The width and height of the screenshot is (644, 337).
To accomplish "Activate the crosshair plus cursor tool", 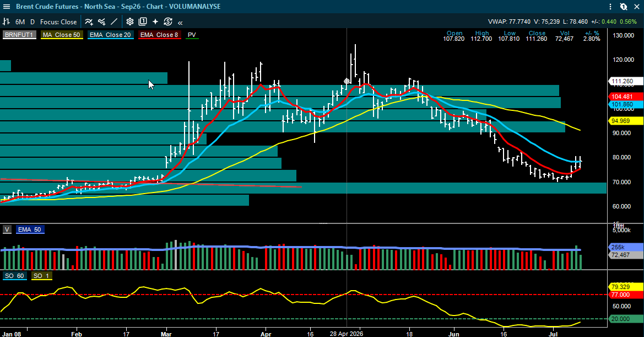I will tap(155, 22).
